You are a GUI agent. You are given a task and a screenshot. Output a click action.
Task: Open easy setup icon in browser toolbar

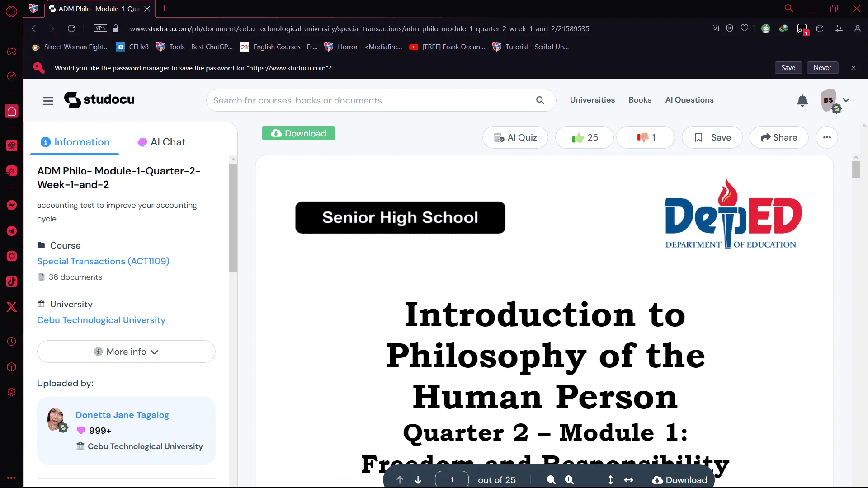point(839,28)
